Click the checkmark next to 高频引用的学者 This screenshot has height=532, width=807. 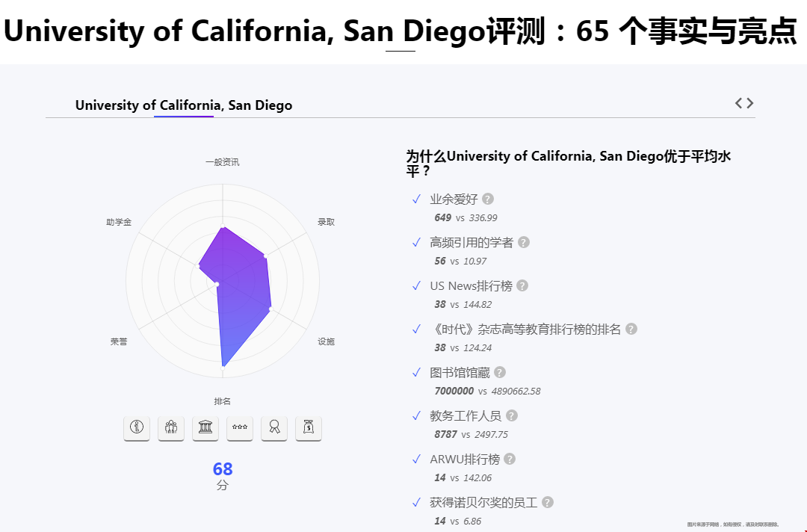coord(416,242)
